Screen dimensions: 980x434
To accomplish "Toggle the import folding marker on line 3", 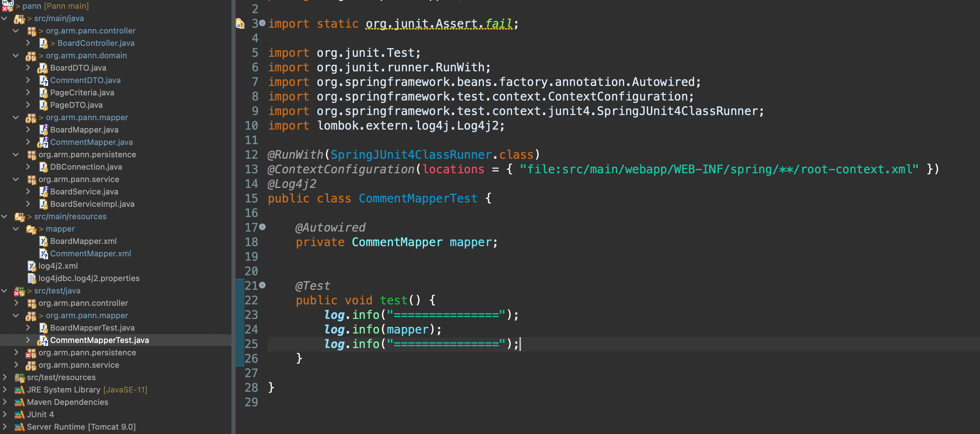I will click(262, 24).
